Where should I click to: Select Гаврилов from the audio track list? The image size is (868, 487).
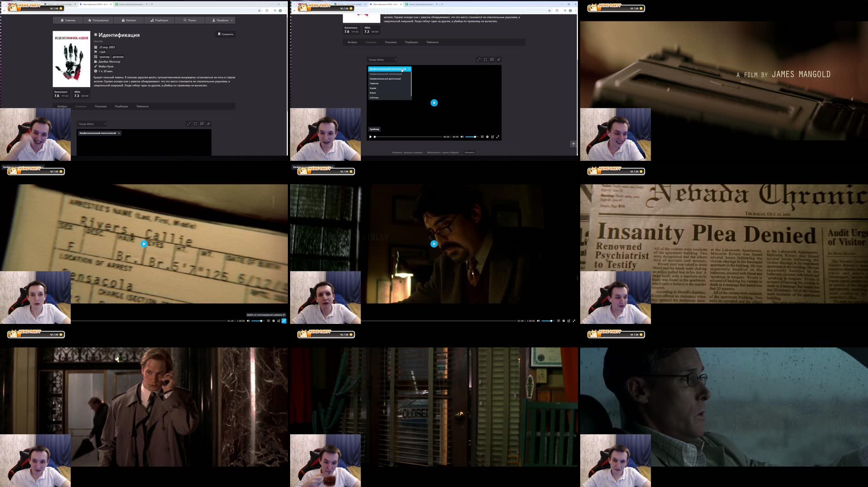click(x=375, y=83)
